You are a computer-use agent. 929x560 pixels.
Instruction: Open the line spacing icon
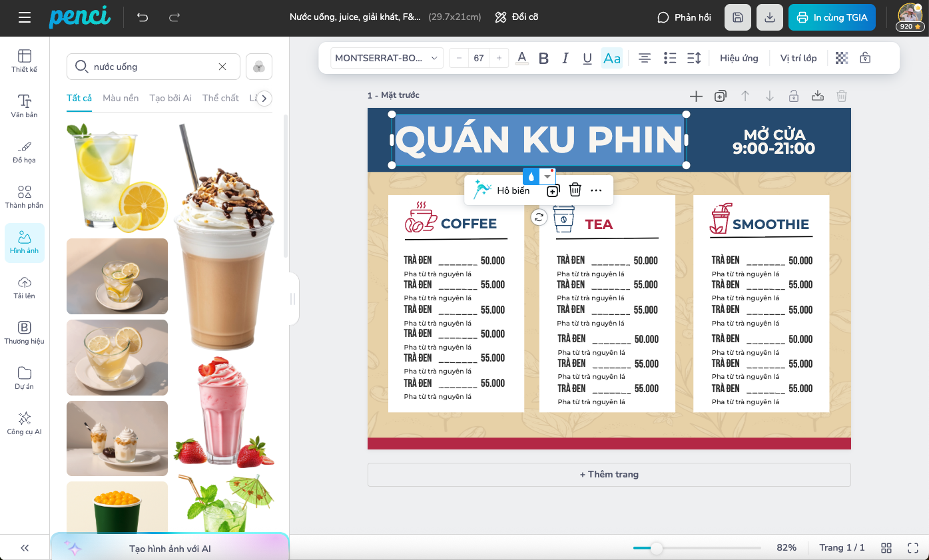coord(693,58)
